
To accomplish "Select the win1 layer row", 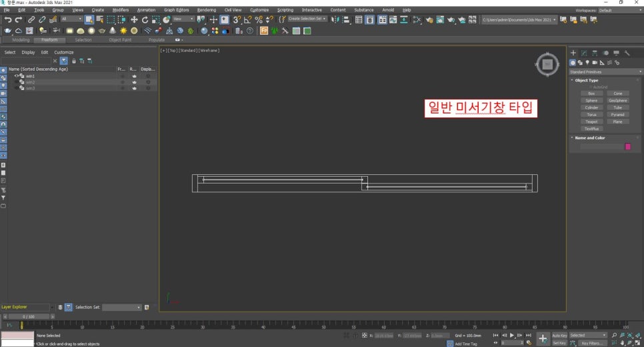I will 82,76.
